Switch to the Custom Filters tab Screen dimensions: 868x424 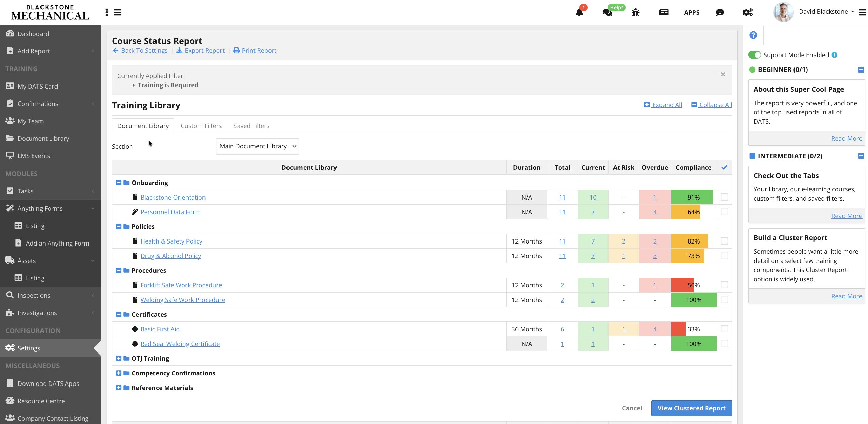(201, 126)
